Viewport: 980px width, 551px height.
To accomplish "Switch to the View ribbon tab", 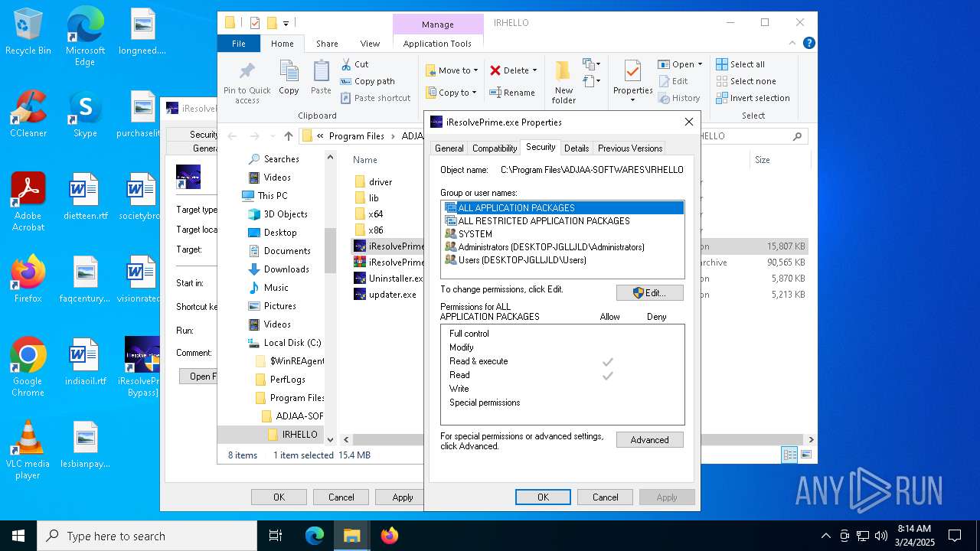I will click(370, 44).
